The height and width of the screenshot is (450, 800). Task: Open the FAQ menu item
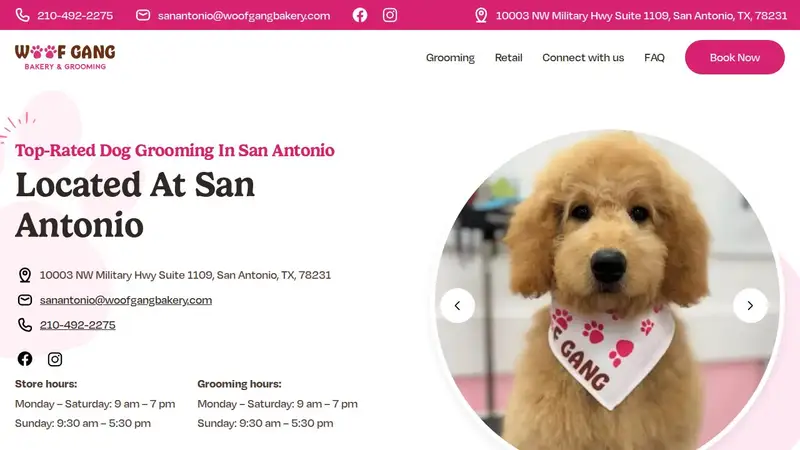[x=654, y=58]
